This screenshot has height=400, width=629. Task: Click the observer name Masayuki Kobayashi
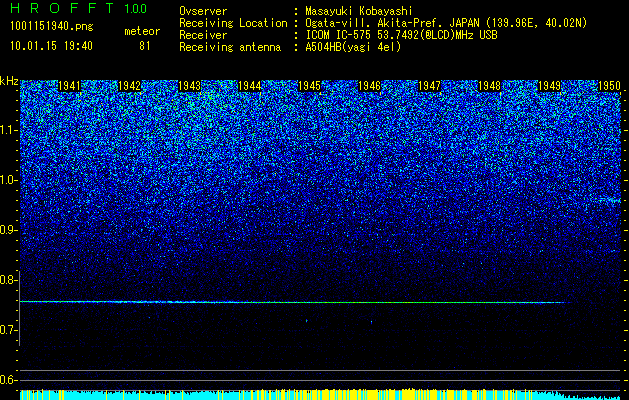coord(359,11)
